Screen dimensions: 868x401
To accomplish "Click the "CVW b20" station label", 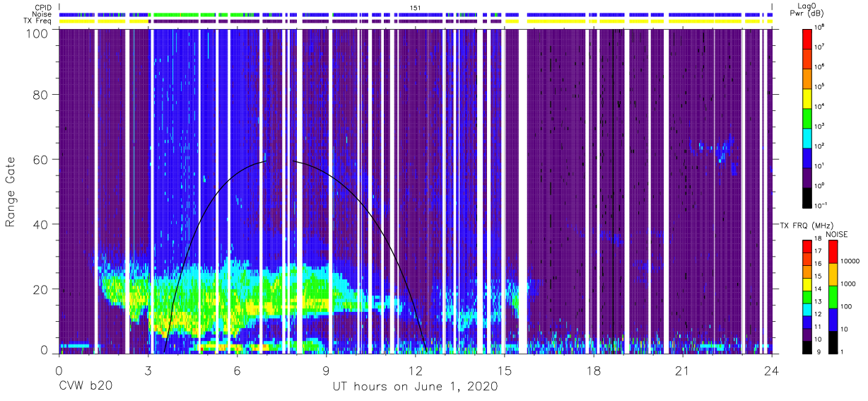I will [x=86, y=387].
